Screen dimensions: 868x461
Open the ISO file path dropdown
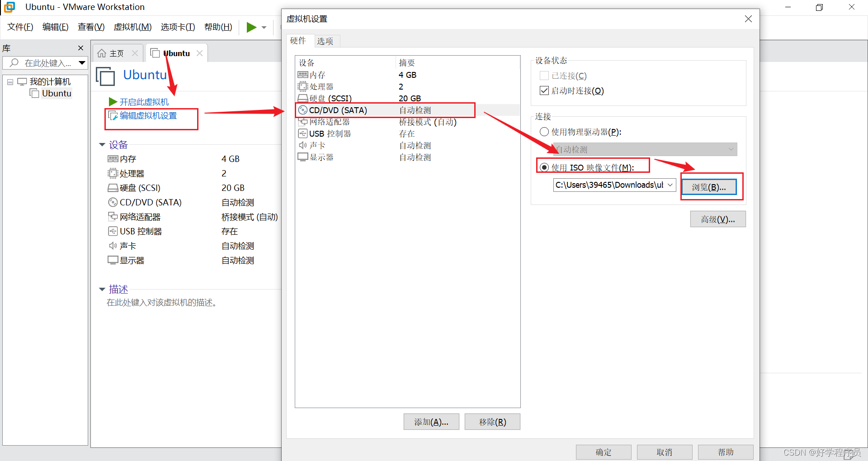pyautogui.click(x=670, y=185)
